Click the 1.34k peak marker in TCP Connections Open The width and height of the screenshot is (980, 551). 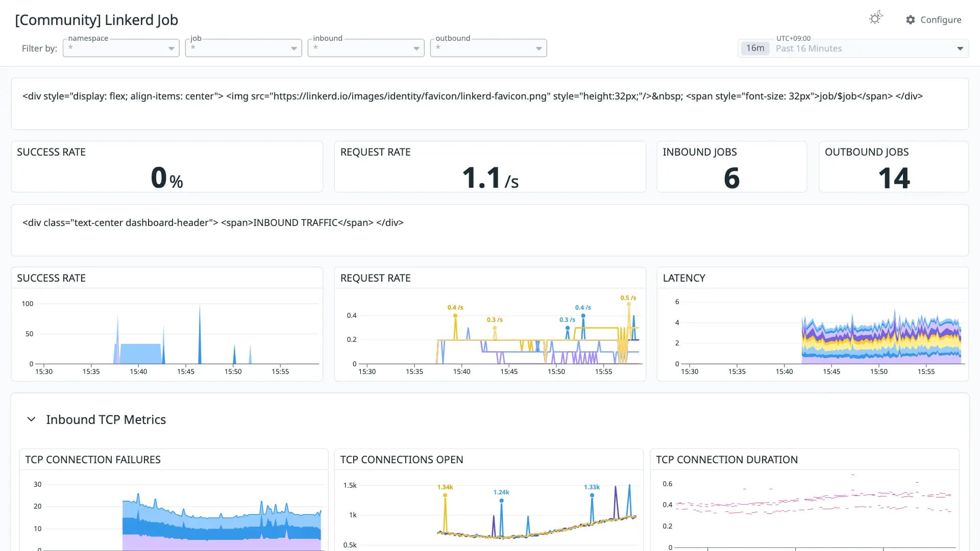[x=445, y=495]
